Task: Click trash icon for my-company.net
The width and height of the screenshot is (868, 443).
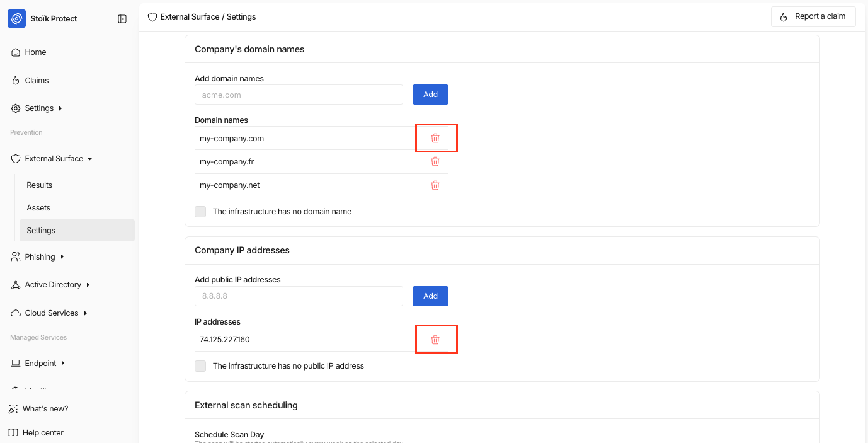Action: pyautogui.click(x=435, y=185)
